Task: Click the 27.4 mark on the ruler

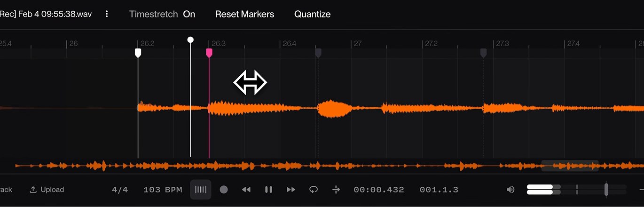Action: [573, 44]
